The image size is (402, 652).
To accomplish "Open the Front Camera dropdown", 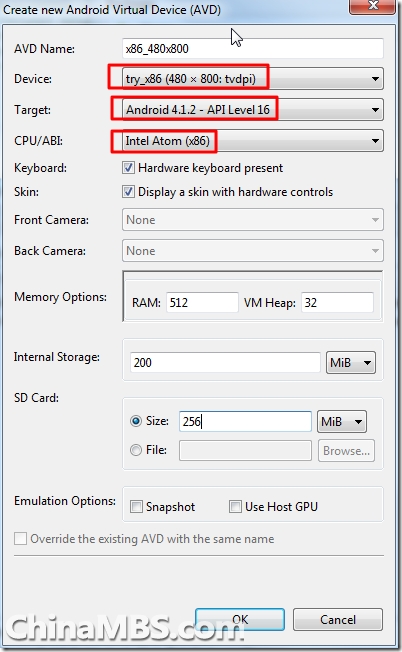I will [253, 220].
